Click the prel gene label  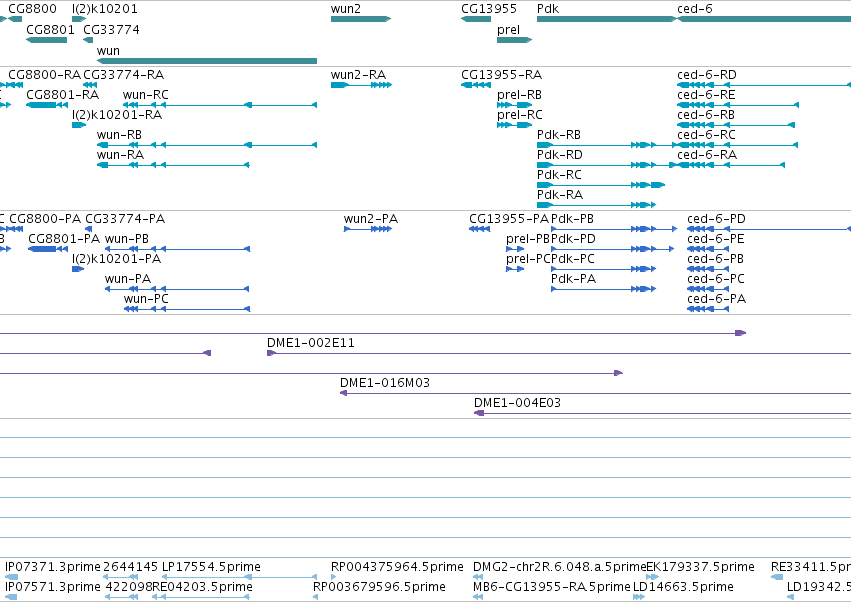click(x=508, y=30)
